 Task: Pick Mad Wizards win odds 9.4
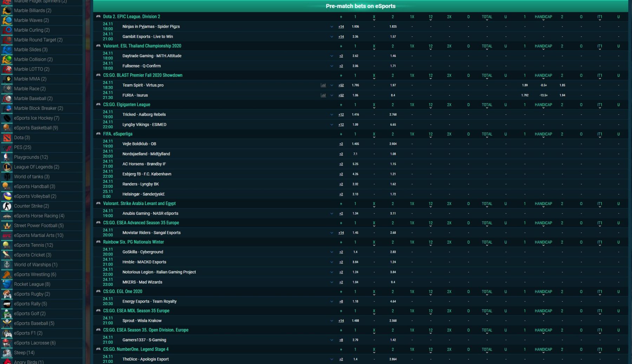click(x=393, y=282)
